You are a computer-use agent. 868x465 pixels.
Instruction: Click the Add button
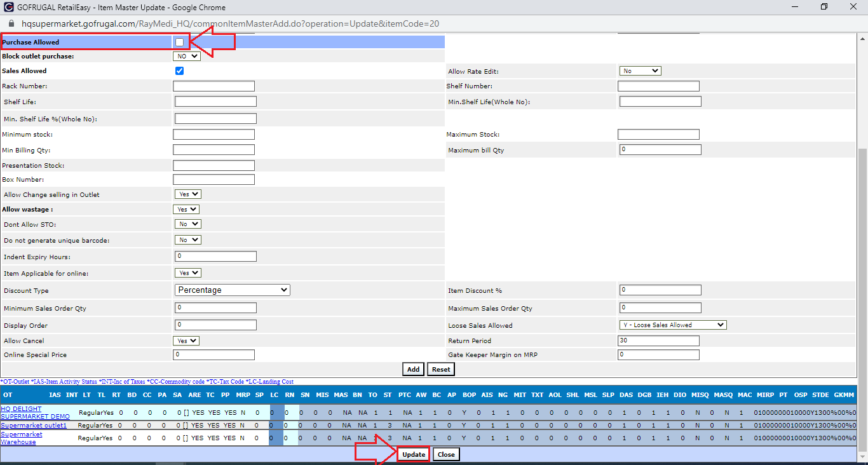(413, 369)
